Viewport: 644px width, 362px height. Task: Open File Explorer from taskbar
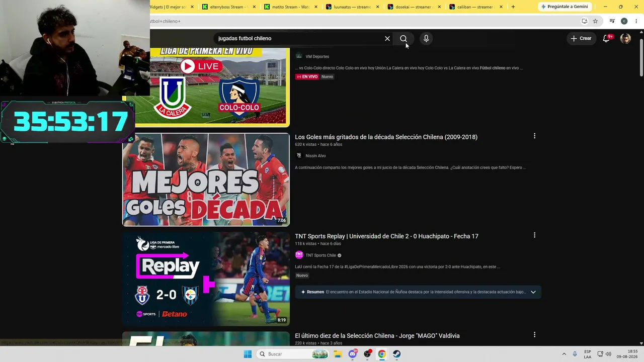pyautogui.click(x=338, y=354)
